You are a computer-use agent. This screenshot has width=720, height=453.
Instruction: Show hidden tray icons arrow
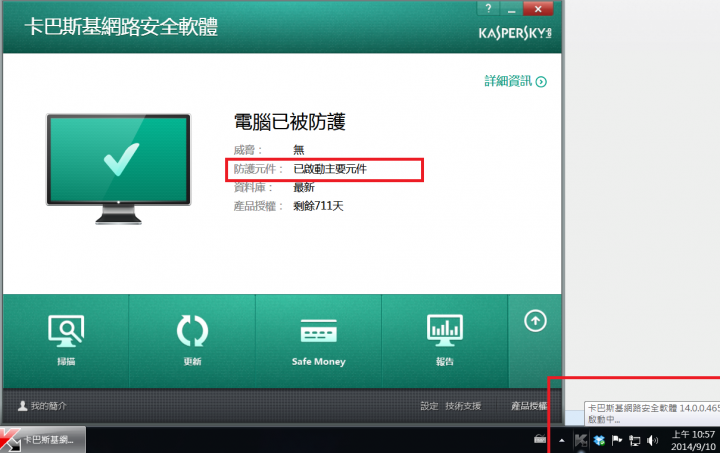point(562,441)
